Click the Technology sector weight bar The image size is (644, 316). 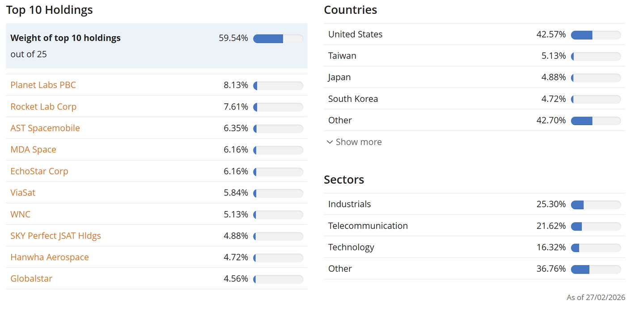click(596, 248)
